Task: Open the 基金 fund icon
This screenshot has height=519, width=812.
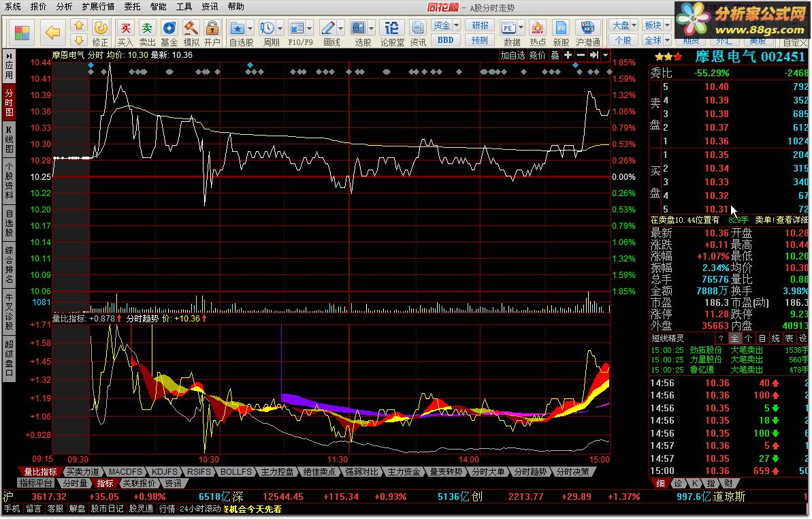Action: click(169, 33)
